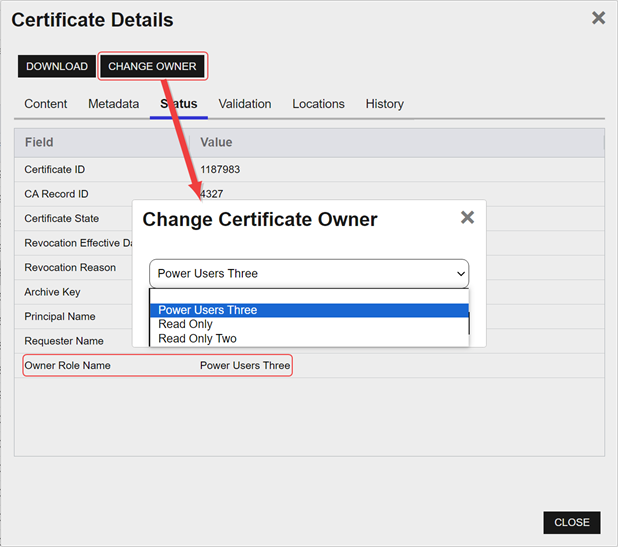
Task: Click the DOWNLOAD button
Action: click(57, 67)
